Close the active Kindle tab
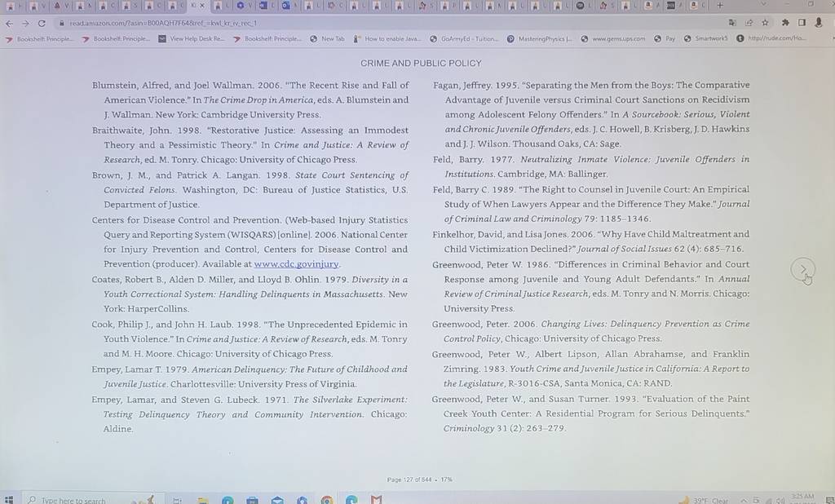This screenshot has width=835, height=504. (202, 6)
